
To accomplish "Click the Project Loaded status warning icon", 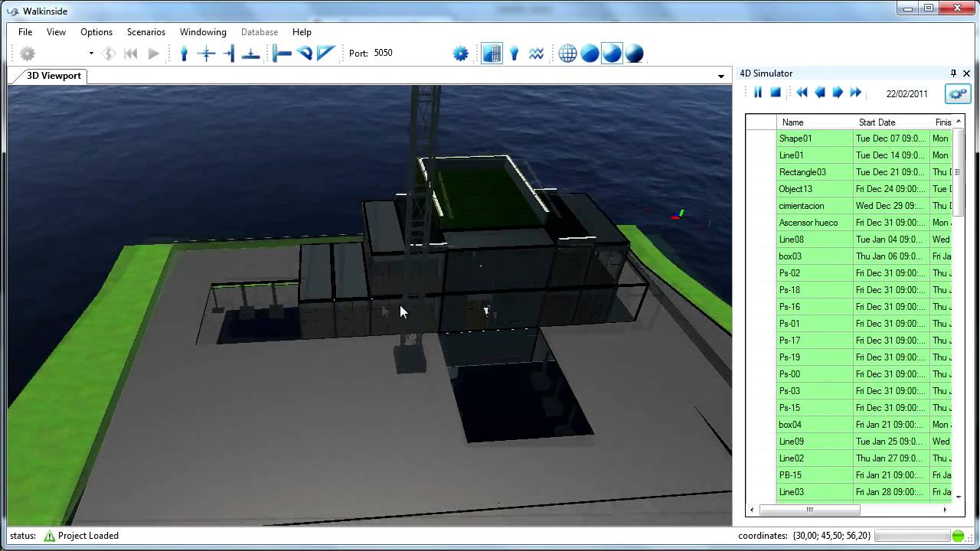I will pyautogui.click(x=50, y=536).
